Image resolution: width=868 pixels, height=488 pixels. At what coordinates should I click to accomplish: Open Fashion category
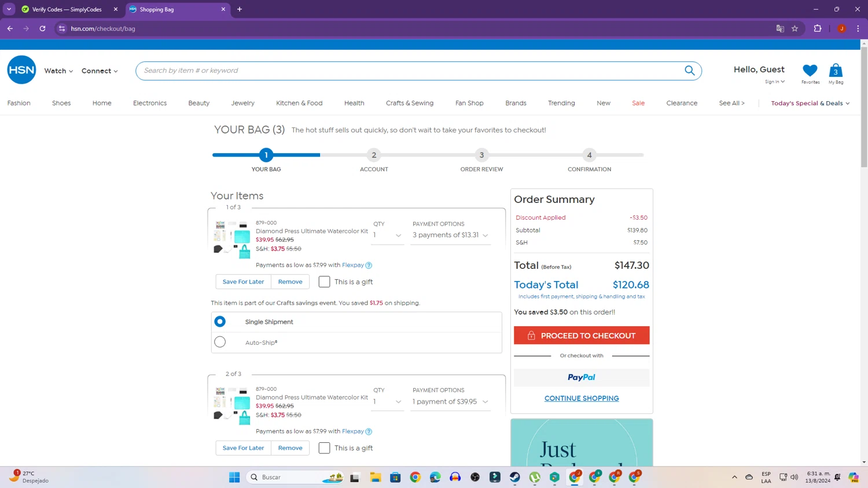click(19, 103)
